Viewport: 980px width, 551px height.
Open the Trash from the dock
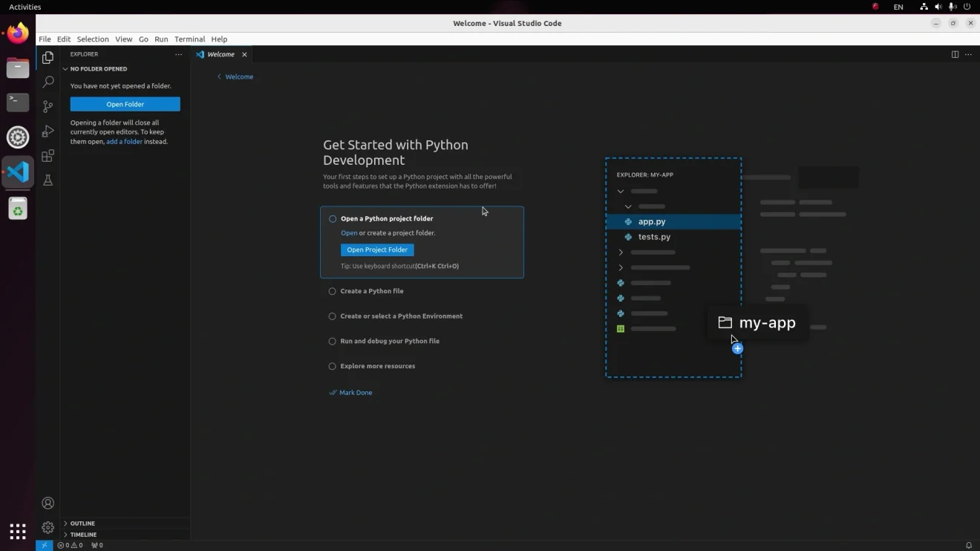(18, 209)
